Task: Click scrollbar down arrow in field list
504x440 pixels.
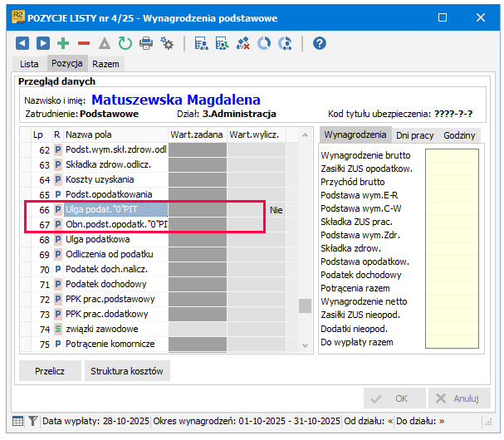Action: (305, 345)
